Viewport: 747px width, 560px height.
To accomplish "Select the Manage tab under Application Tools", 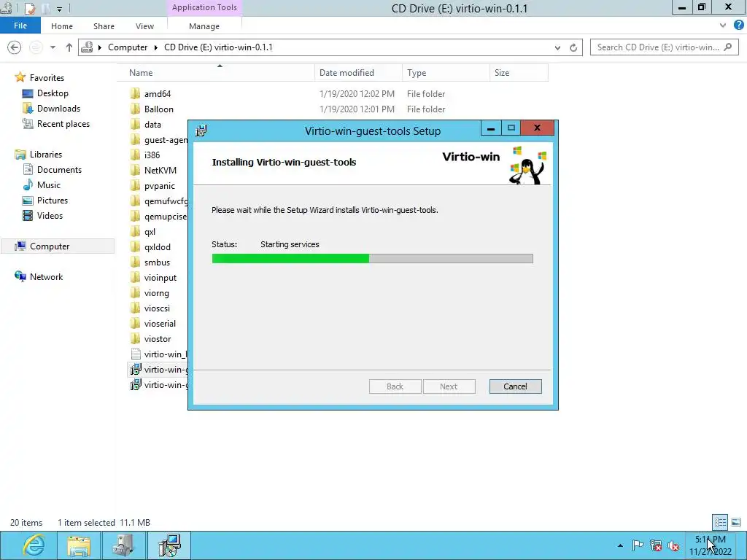I will (x=204, y=26).
